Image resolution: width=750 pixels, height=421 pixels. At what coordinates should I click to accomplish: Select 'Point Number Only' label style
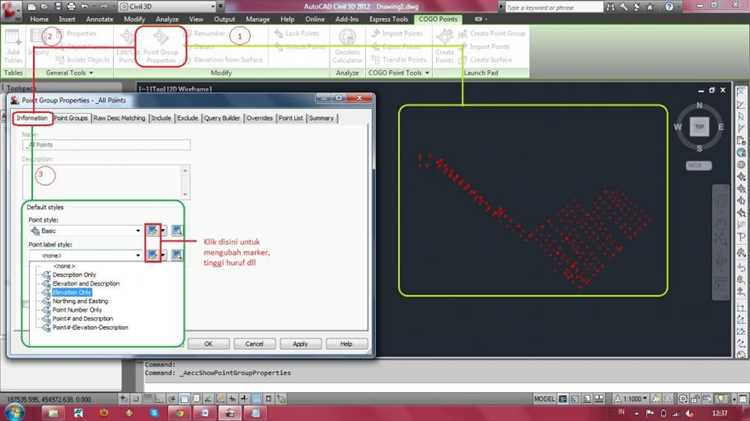77,310
